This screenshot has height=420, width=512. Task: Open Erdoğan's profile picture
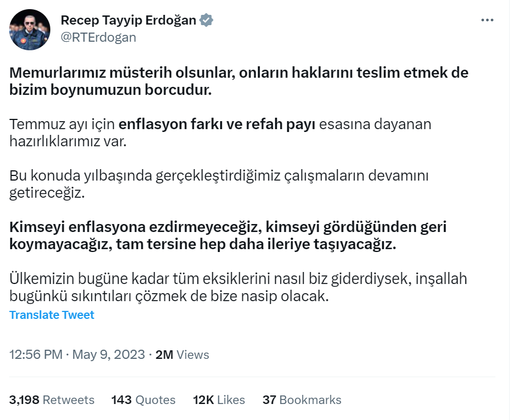click(x=30, y=29)
